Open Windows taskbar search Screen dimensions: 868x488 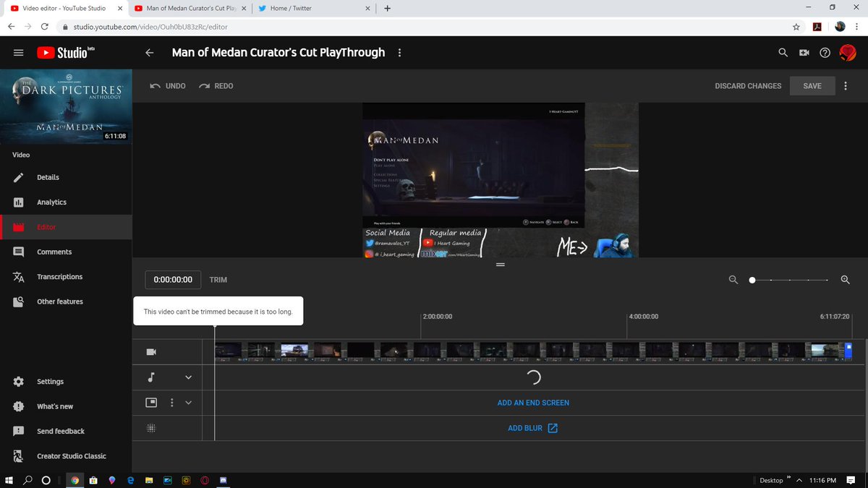(x=28, y=480)
